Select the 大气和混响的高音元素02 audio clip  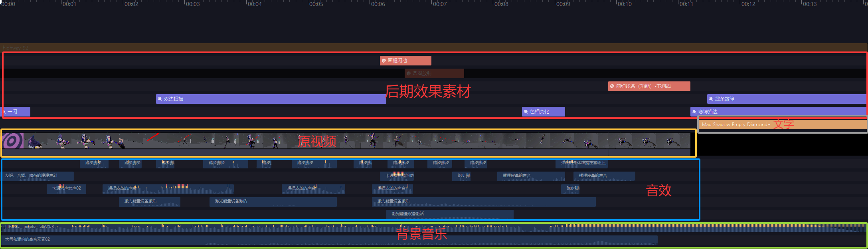(x=319, y=240)
